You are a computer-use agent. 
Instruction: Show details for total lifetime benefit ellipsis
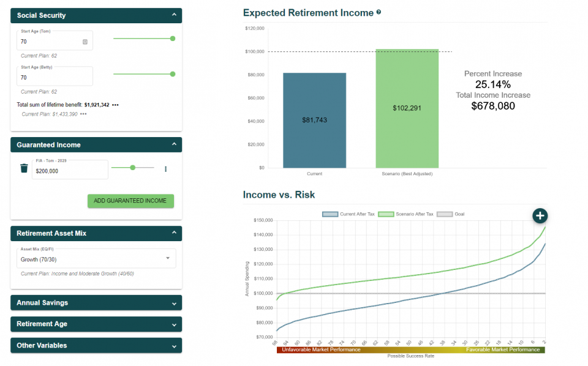116,105
